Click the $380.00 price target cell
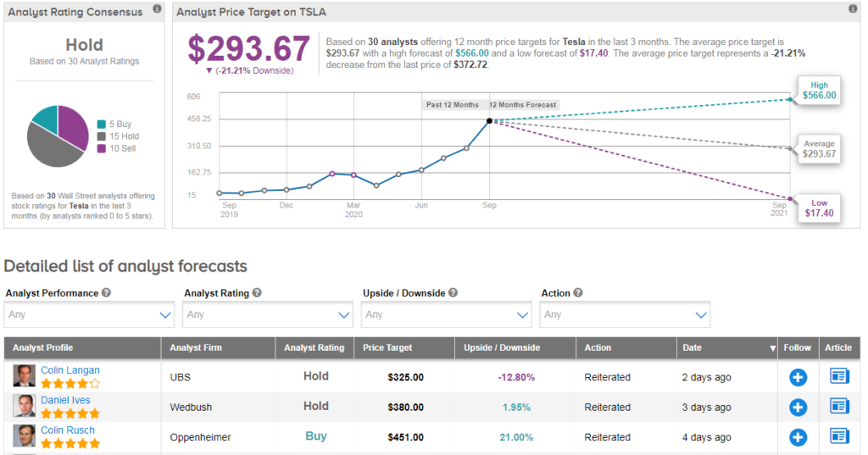This screenshot has width=868, height=455. (406, 408)
